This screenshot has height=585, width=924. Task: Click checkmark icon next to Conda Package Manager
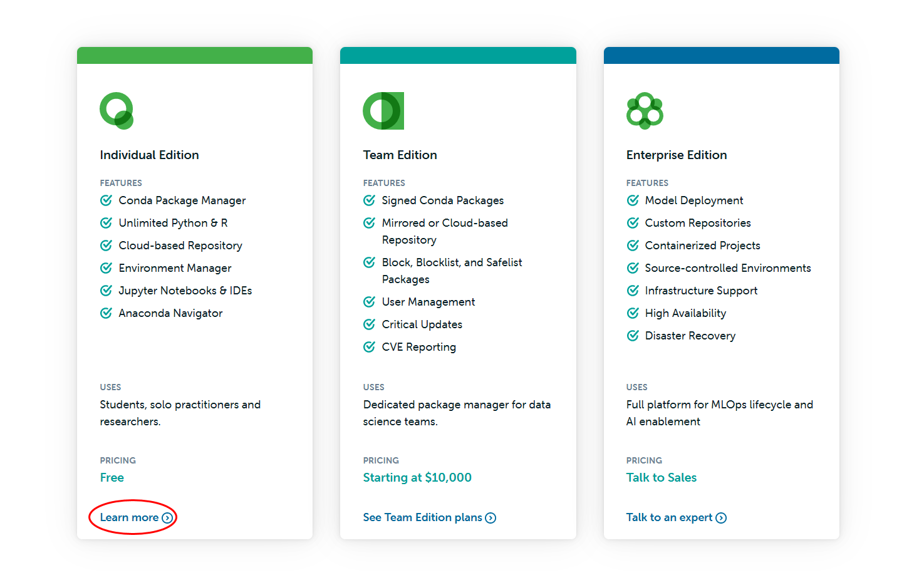click(x=106, y=200)
